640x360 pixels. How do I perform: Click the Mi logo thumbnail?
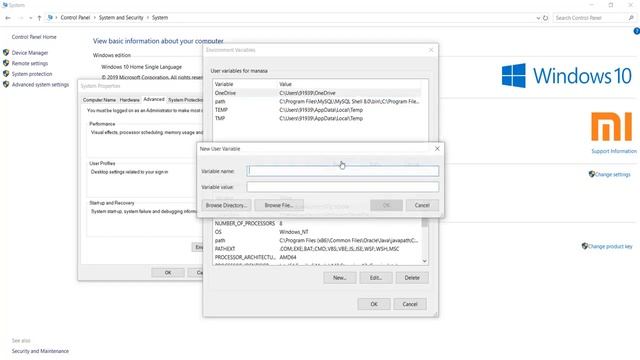pos(611,127)
